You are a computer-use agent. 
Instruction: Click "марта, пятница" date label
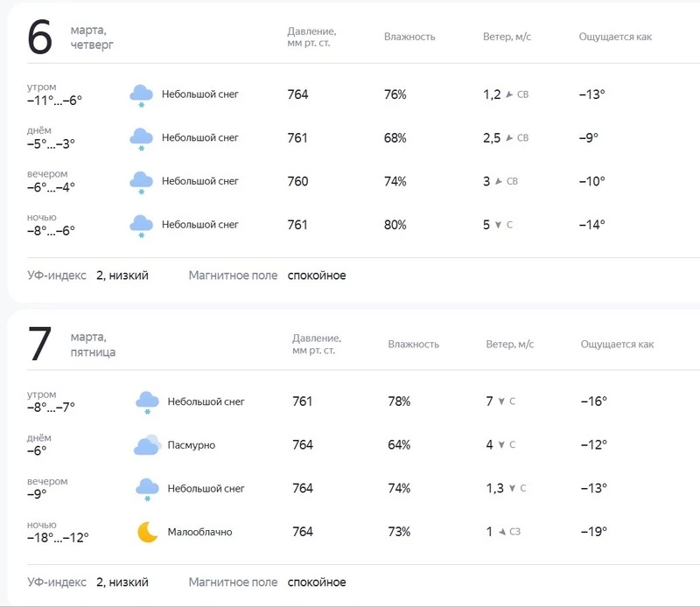pyautogui.click(x=93, y=345)
